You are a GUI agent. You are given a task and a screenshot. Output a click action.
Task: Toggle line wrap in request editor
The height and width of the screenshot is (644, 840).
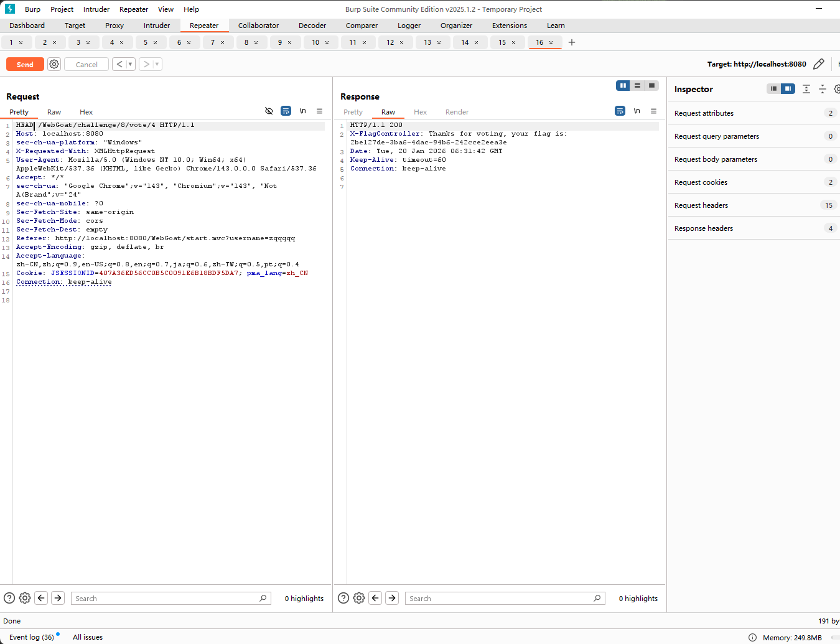point(286,111)
